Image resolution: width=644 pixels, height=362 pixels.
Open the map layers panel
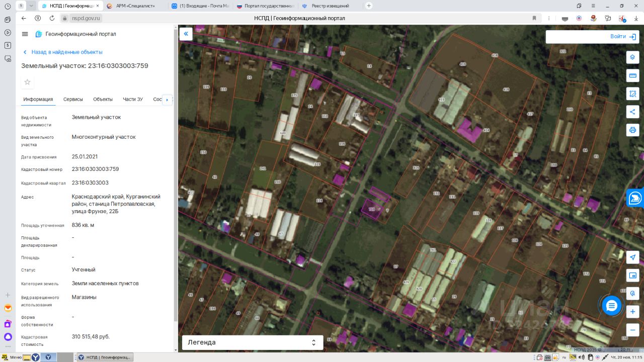tap(632, 57)
